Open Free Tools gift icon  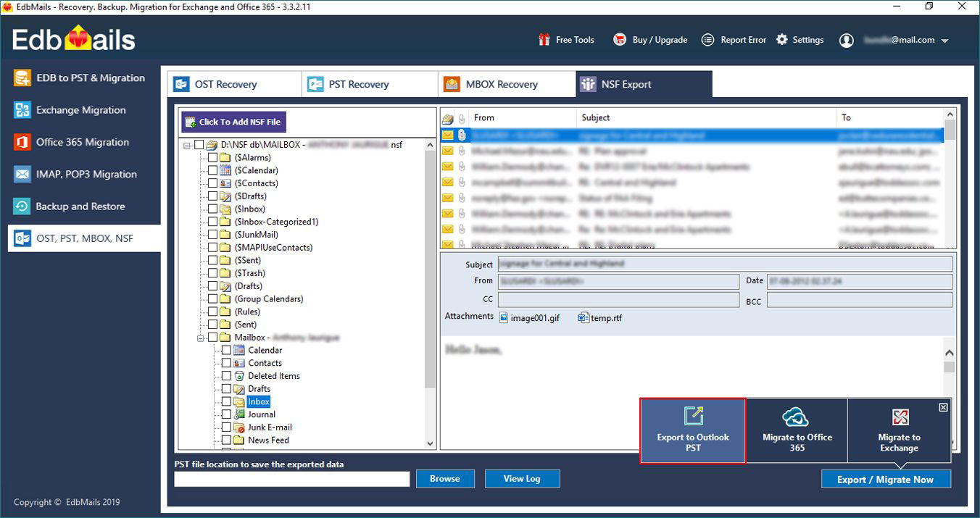544,40
